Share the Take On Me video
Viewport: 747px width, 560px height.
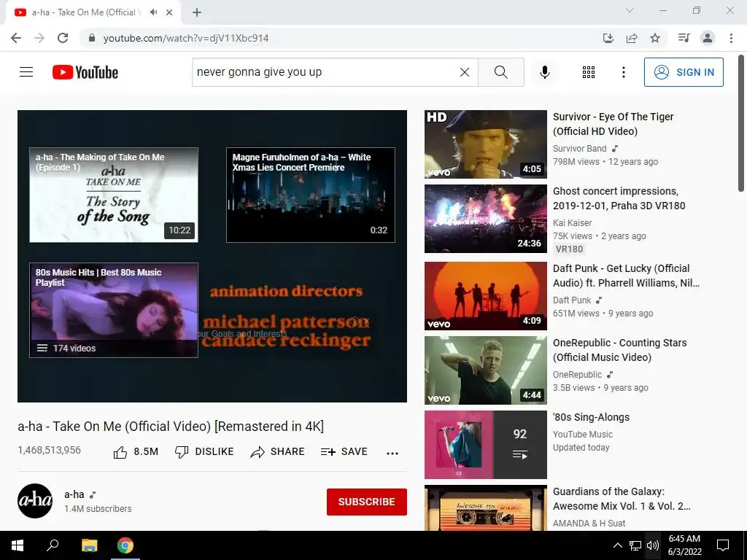coord(277,452)
